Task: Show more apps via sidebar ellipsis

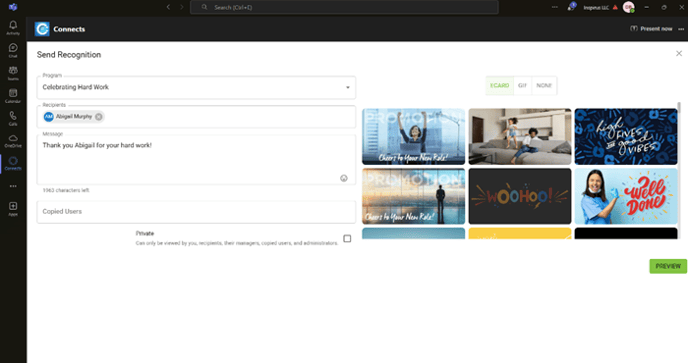Action: tap(13, 186)
